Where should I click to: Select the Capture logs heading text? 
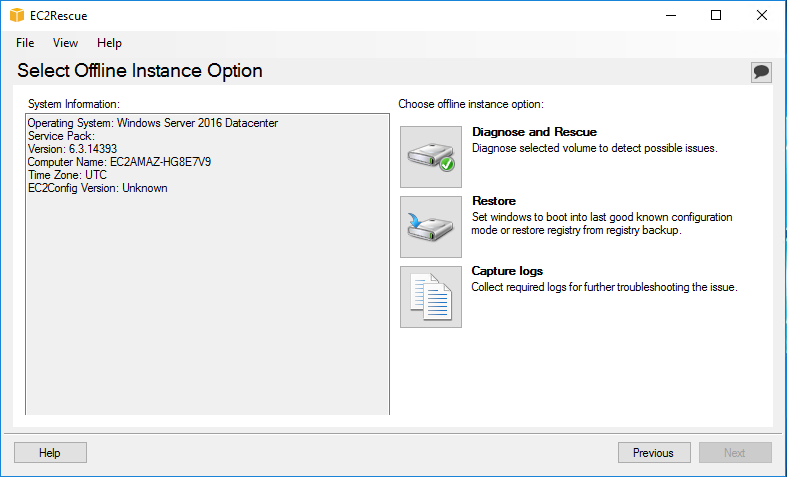pyautogui.click(x=507, y=271)
